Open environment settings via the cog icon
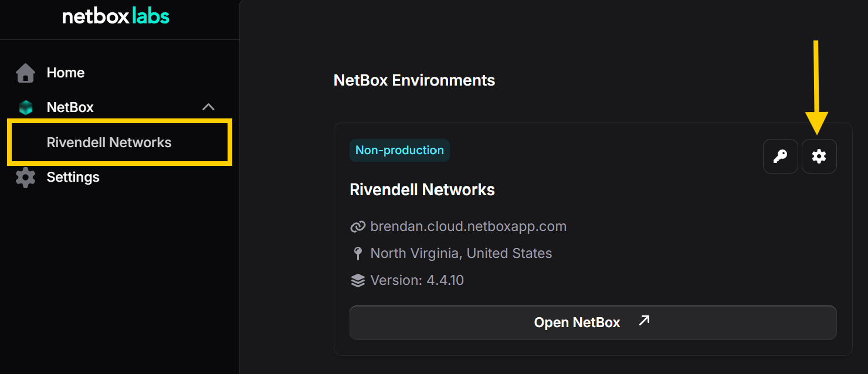The height and width of the screenshot is (374, 868). 819,156
